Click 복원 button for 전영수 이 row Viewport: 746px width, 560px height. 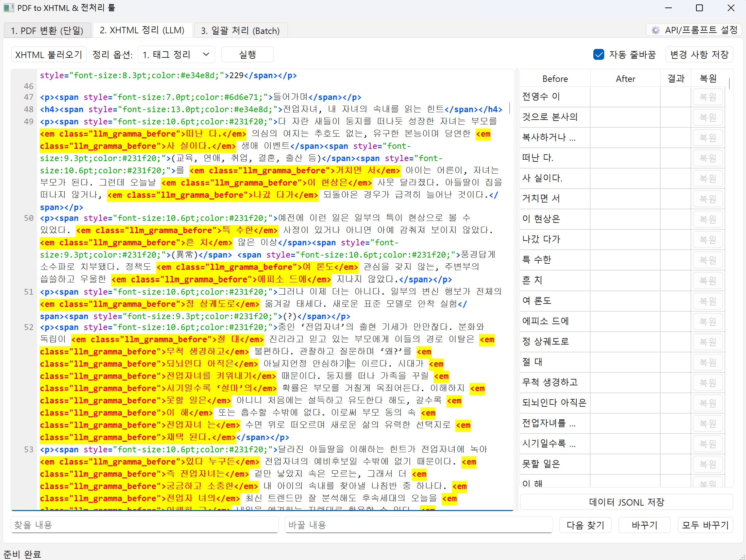pyautogui.click(x=708, y=97)
